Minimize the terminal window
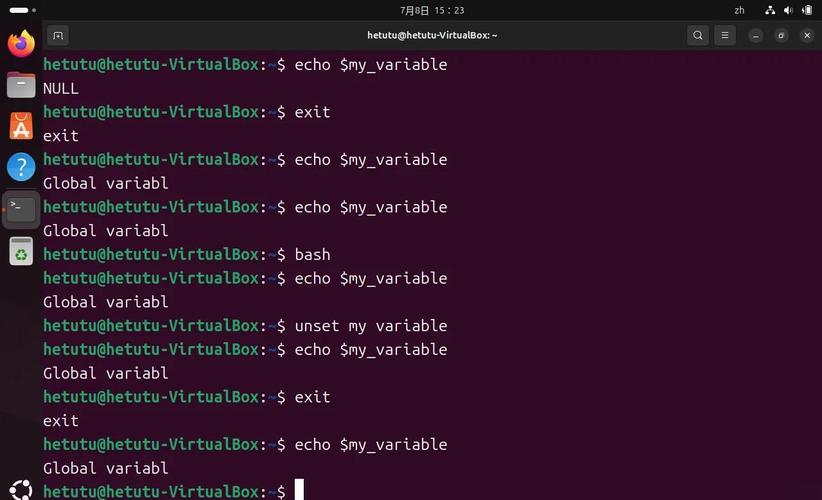The width and height of the screenshot is (822, 500). 756,35
